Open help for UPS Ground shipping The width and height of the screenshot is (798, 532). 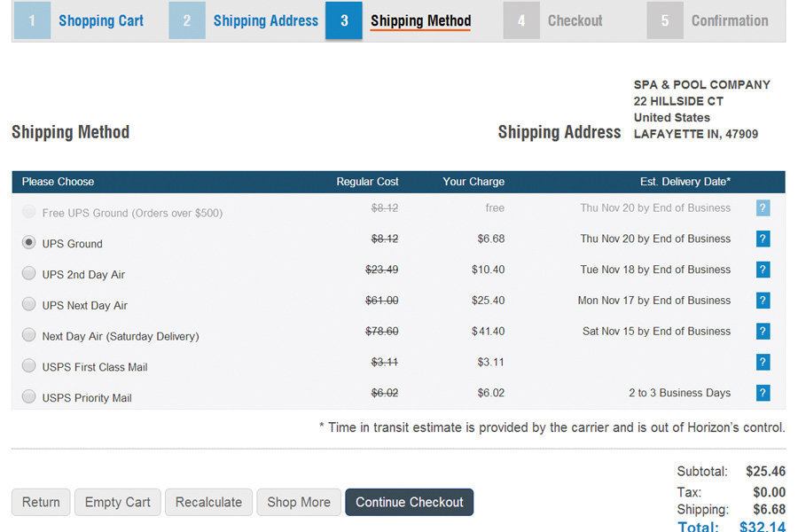point(763,239)
